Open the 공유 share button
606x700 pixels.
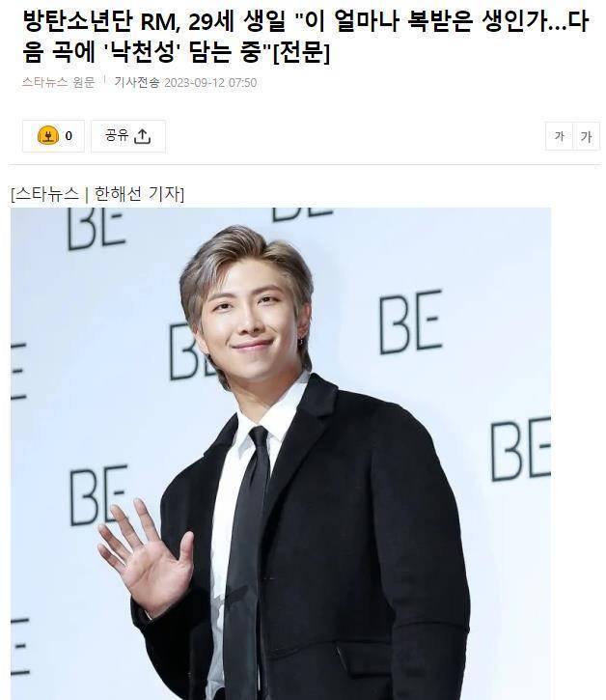pos(128,136)
